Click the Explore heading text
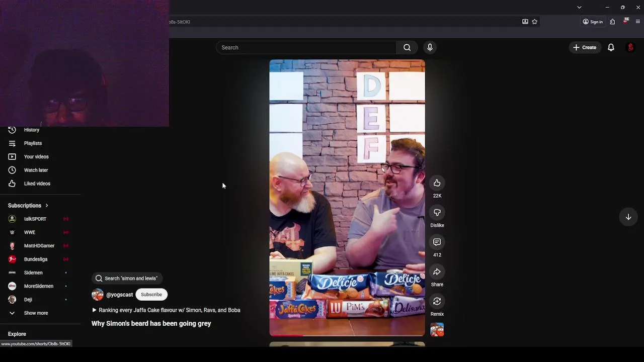The width and height of the screenshot is (644, 362). click(x=17, y=334)
